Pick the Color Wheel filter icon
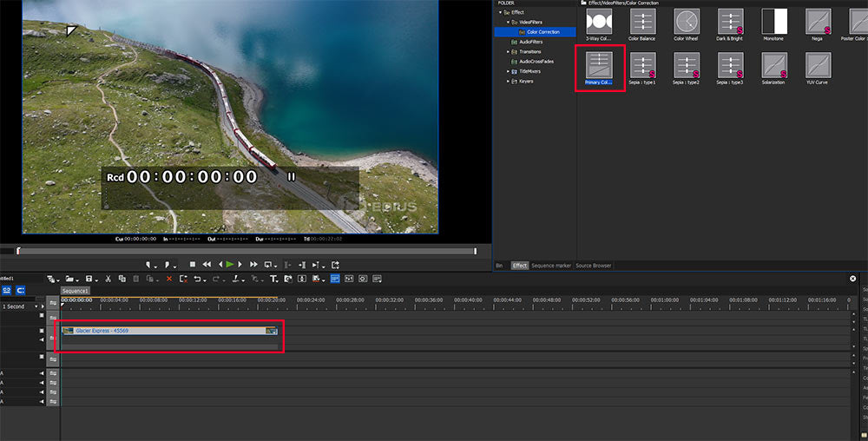Screen dimensions: 868x441 (687, 22)
